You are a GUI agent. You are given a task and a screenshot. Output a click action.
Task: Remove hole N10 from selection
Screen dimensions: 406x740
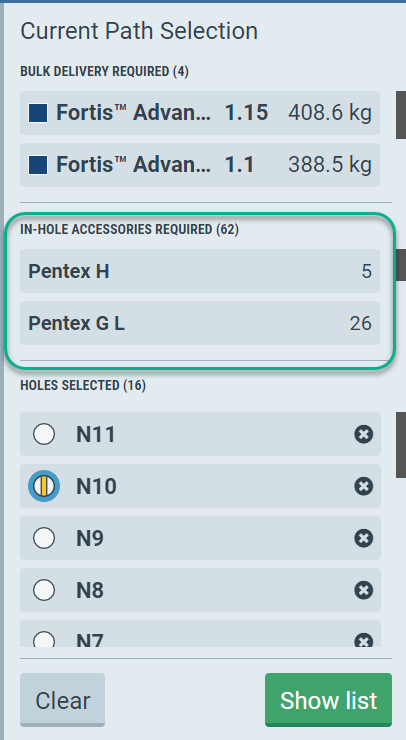pos(364,486)
